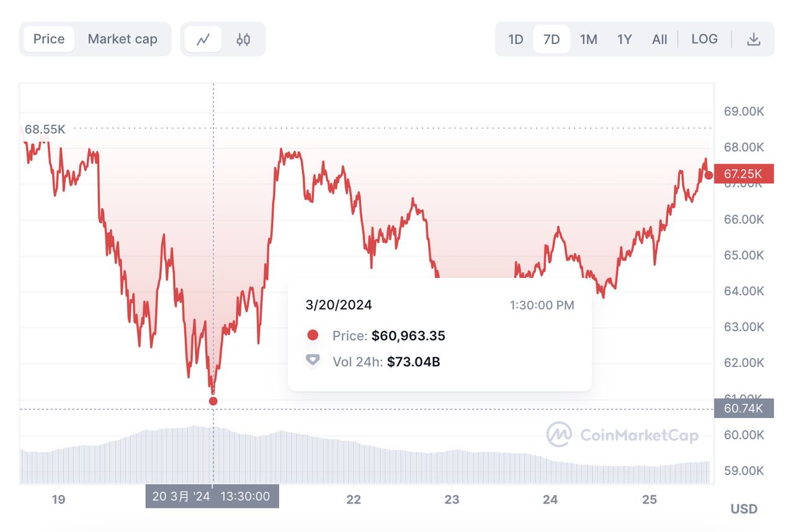The image size is (794, 532).
Task: Select the Price tab
Action: coord(49,39)
